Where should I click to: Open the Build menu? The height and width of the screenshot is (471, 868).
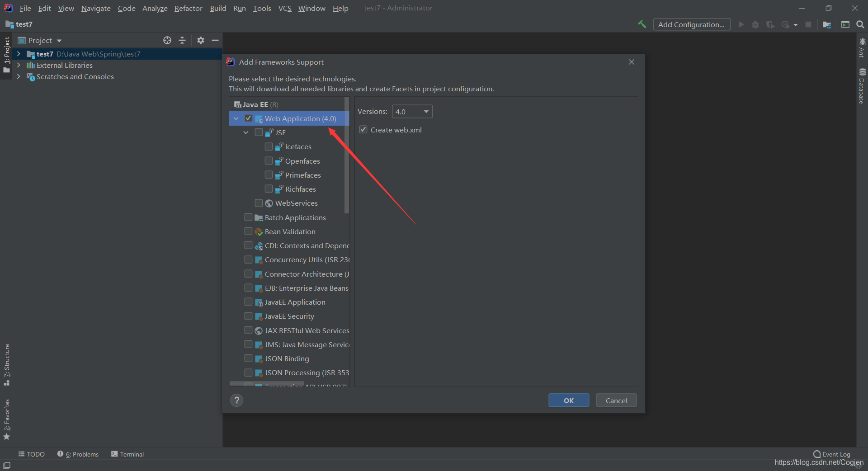pyautogui.click(x=218, y=8)
